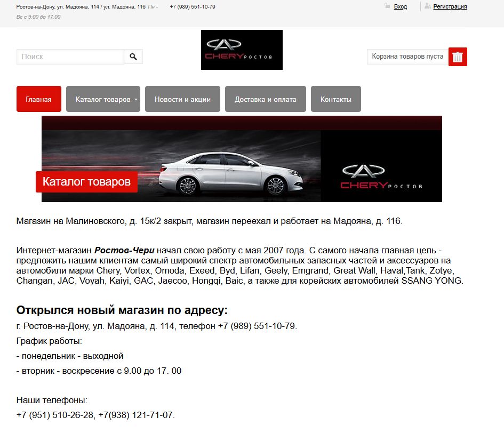Open the Каталог товаров menu item
Viewport: 504px width, 433px height.
click(103, 99)
